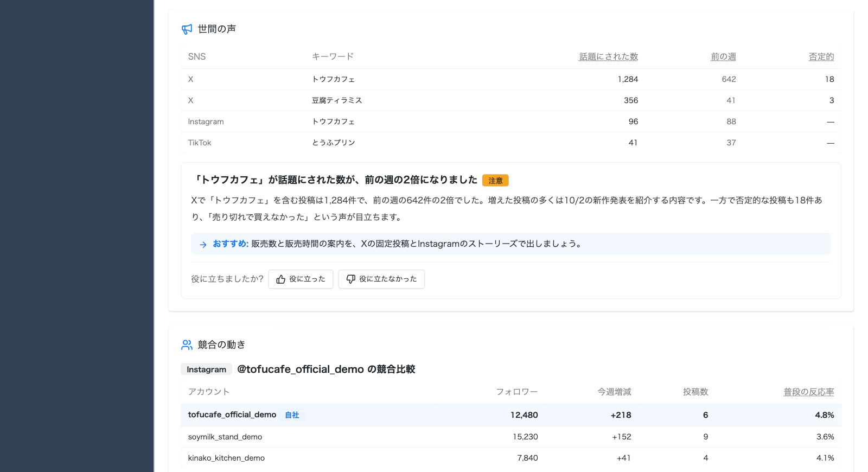Click follower count 7,840
Screen dimensions: 868x472
(527, 458)
